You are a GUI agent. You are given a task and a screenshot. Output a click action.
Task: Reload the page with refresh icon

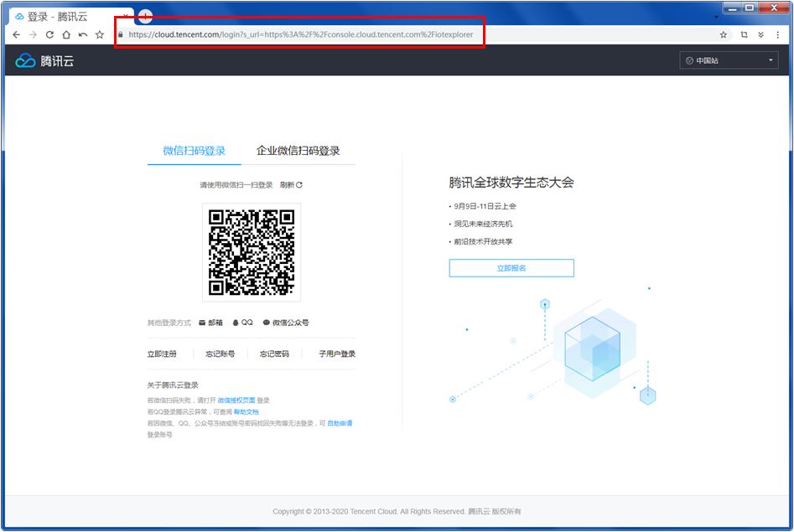[49, 34]
